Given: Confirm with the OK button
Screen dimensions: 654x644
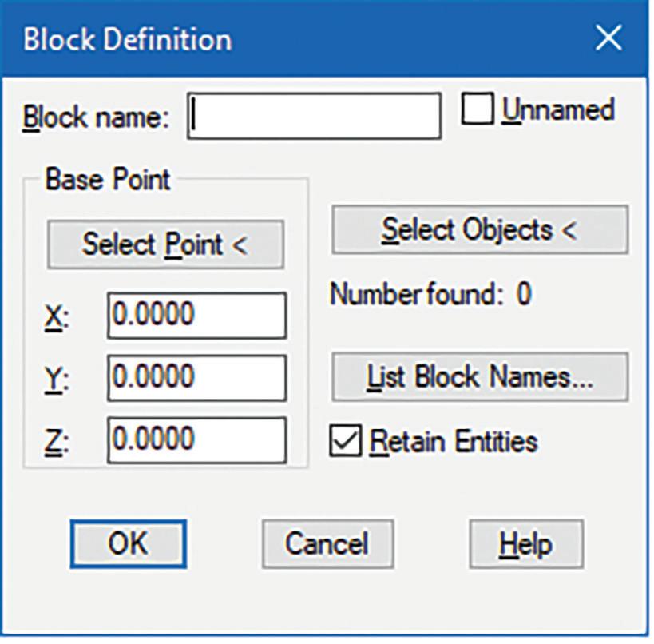Looking at the screenshot, I should coord(128,544).
